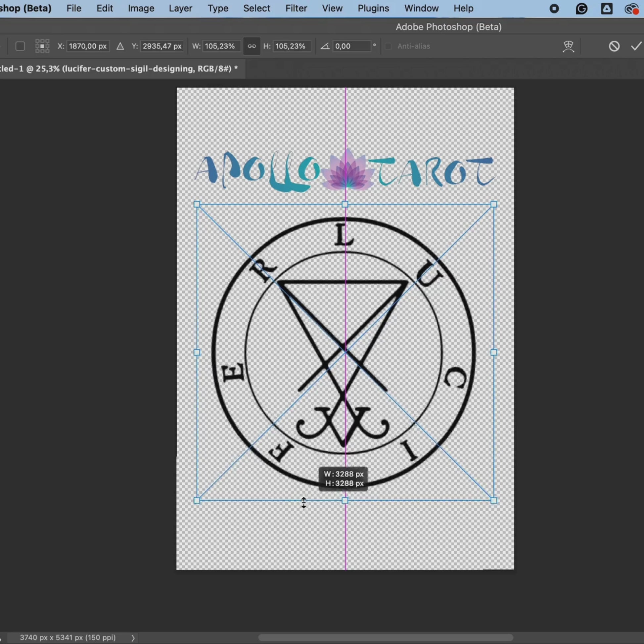Toggle the reference point checkbox

(x=20, y=46)
